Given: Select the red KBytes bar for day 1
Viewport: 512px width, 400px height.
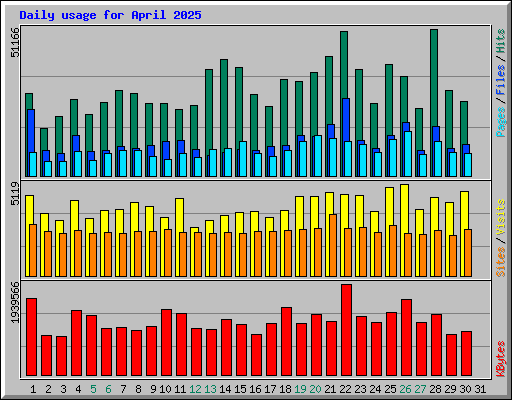Looking at the screenshot, I should pos(31,337).
